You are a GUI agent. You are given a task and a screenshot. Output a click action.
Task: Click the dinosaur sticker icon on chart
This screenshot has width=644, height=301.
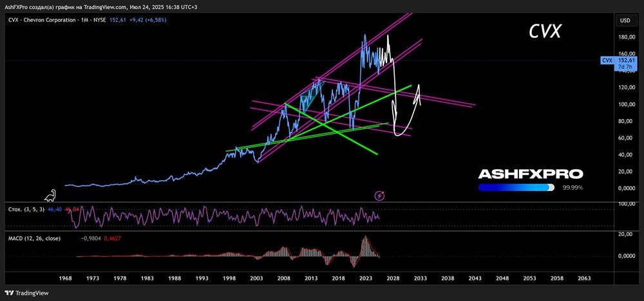(x=50, y=196)
